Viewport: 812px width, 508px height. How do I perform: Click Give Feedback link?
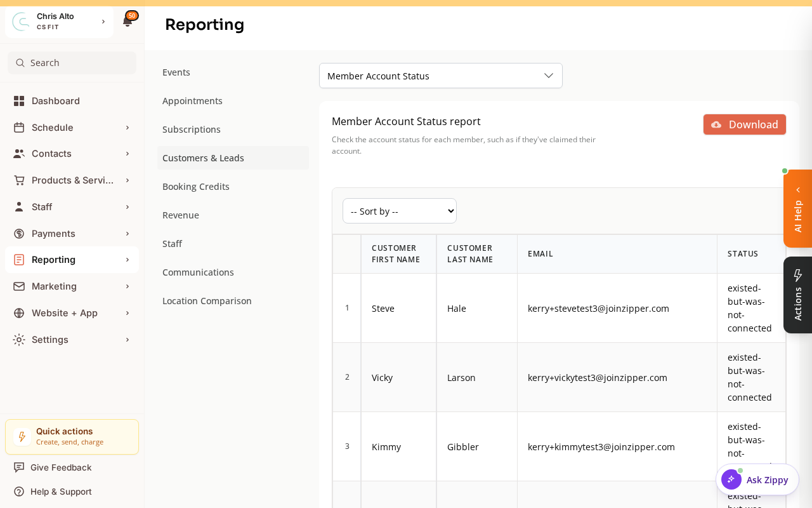click(61, 467)
